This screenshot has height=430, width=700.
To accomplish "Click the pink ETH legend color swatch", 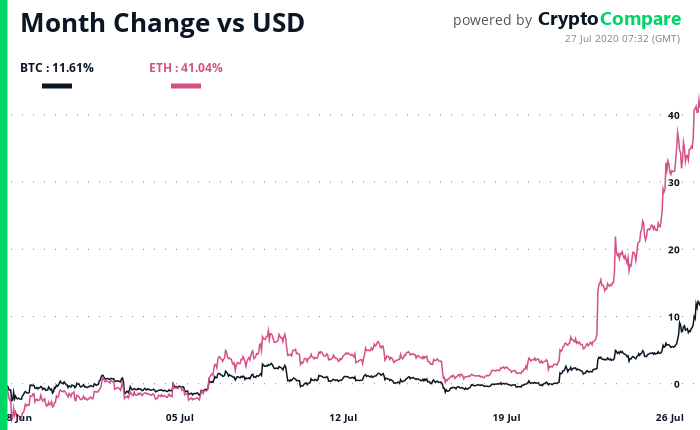I will click(186, 86).
